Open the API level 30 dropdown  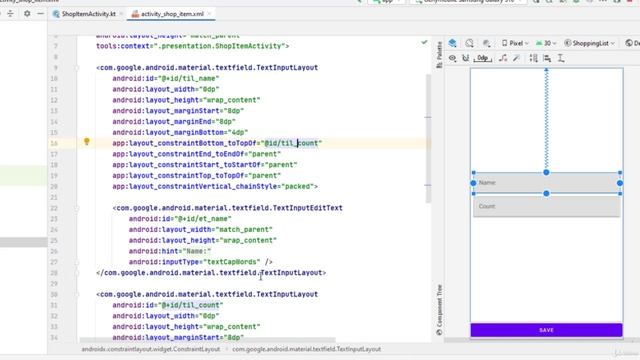pyautogui.click(x=546, y=43)
